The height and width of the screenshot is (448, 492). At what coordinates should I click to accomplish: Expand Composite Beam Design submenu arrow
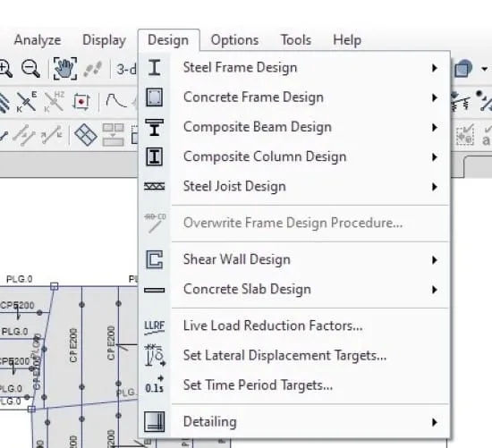pos(435,127)
